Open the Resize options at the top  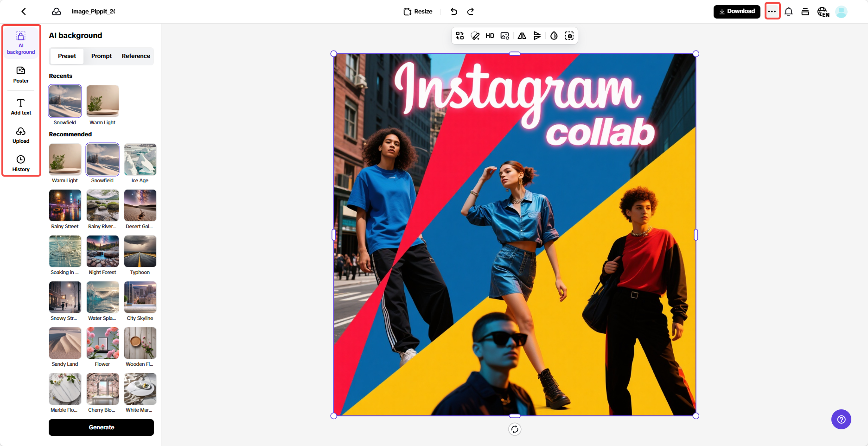click(417, 11)
